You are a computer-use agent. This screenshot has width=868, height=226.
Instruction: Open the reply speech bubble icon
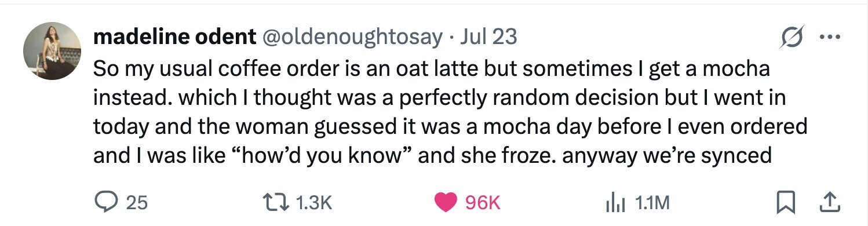click(x=106, y=202)
